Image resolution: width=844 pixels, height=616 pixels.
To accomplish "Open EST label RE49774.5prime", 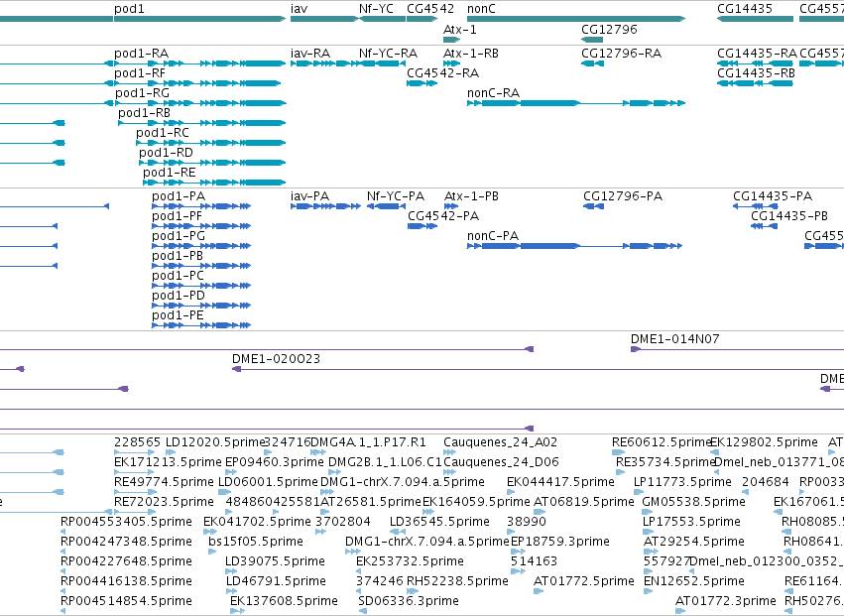I will 165,482.
